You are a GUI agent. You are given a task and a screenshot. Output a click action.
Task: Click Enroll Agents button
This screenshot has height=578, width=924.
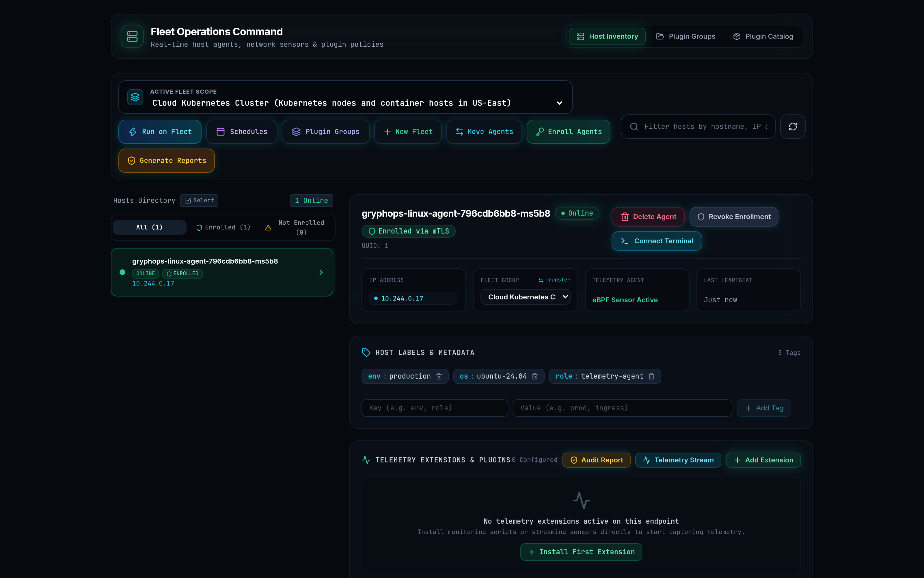click(569, 132)
